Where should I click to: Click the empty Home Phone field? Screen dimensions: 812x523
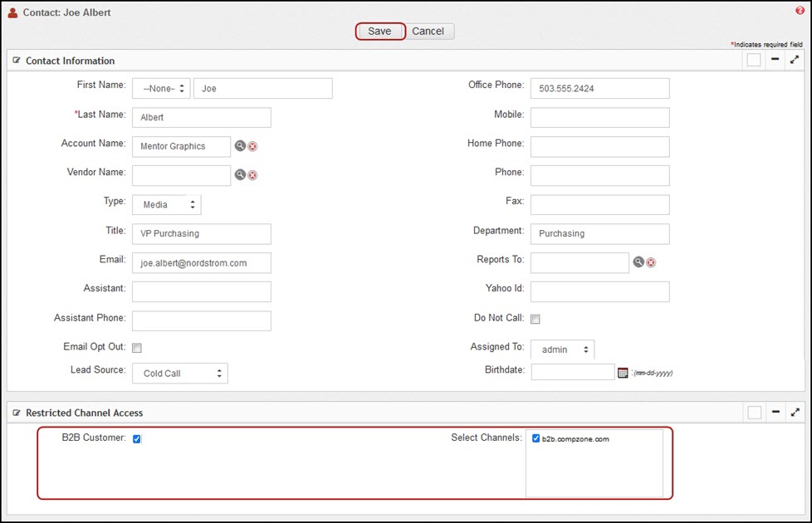[599, 147]
